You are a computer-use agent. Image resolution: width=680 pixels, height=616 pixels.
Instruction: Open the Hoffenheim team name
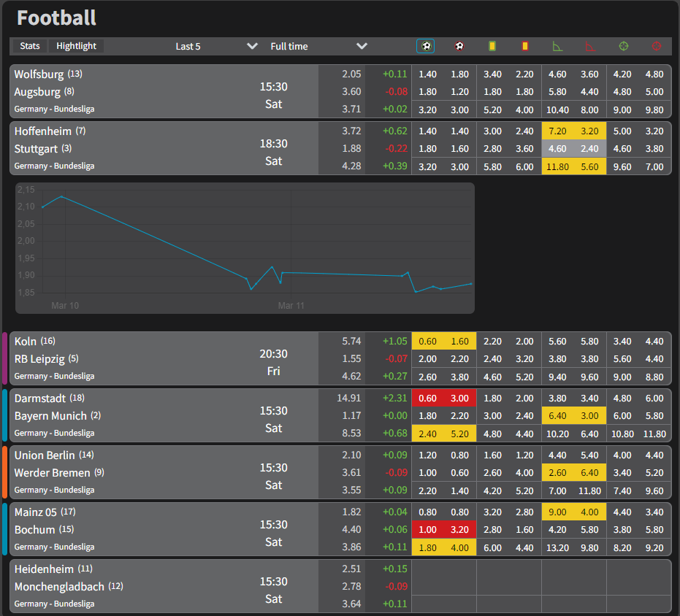pos(43,131)
